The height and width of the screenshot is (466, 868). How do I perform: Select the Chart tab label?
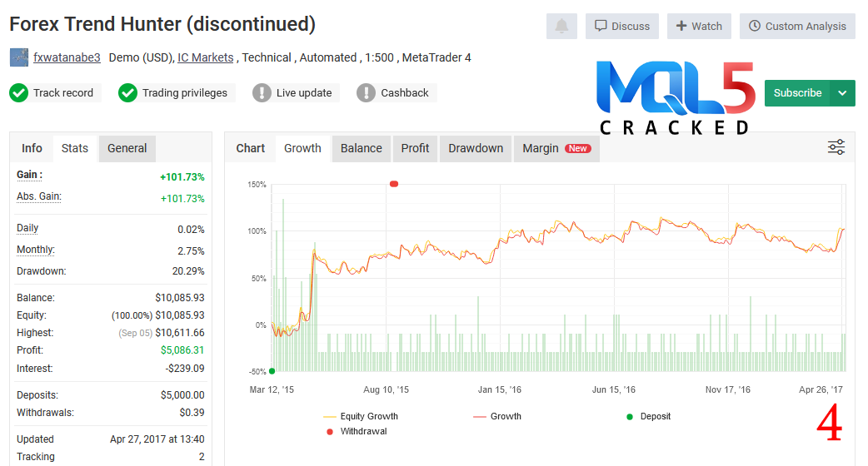click(250, 148)
